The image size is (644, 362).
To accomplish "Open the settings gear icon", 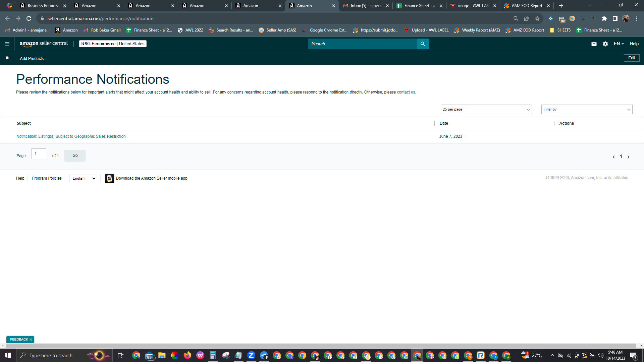I will [605, 44].
